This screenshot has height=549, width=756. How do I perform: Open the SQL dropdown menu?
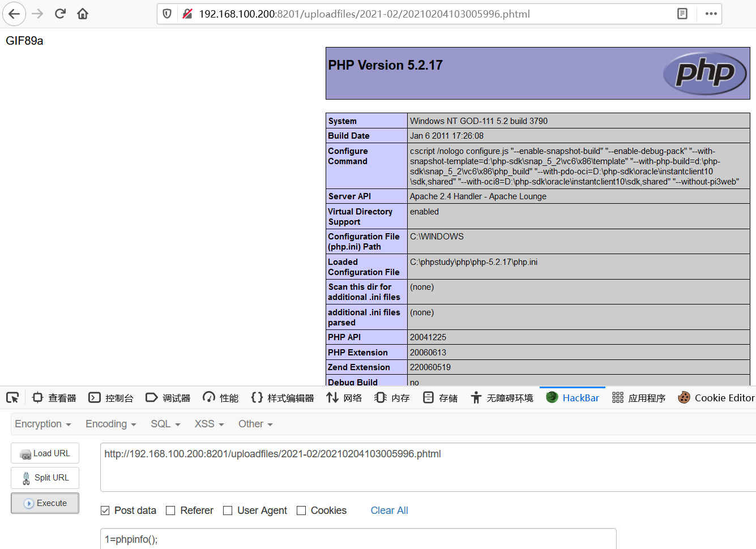pos(165,424)
